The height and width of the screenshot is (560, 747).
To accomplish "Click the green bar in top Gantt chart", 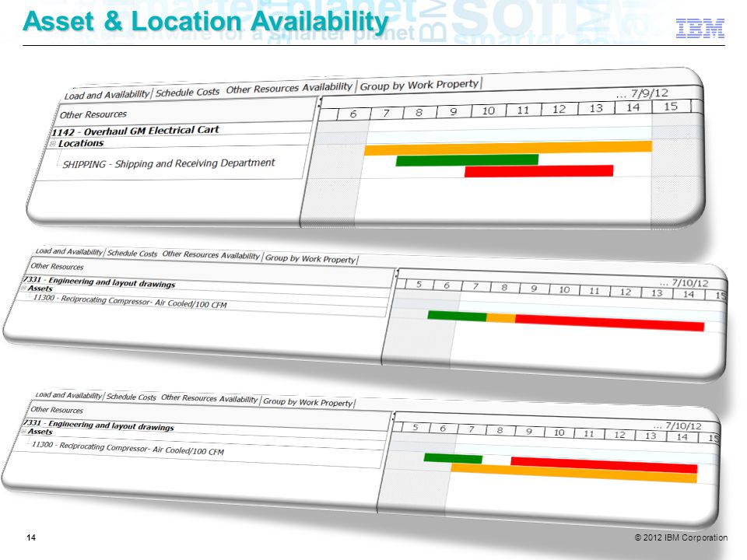I will (x=467, y=160).
